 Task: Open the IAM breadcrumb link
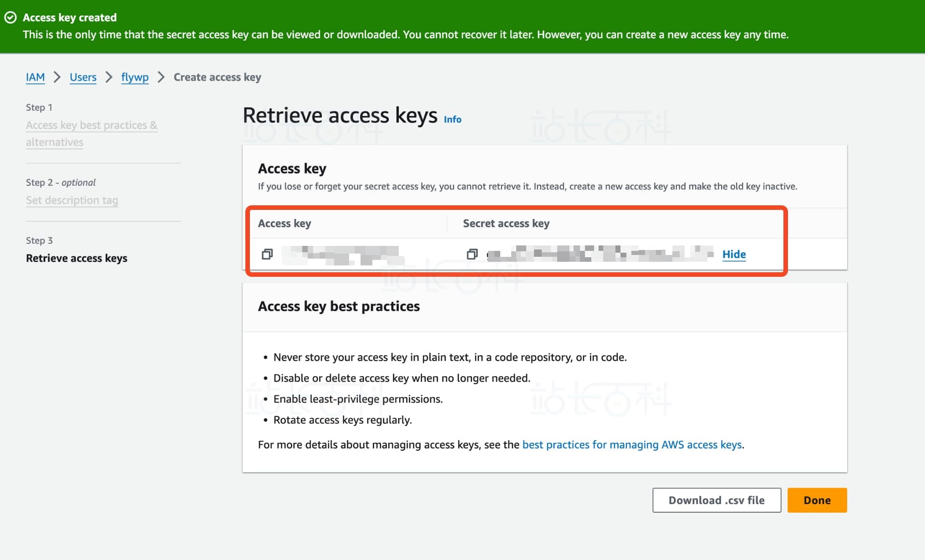(x=35, y=77)
